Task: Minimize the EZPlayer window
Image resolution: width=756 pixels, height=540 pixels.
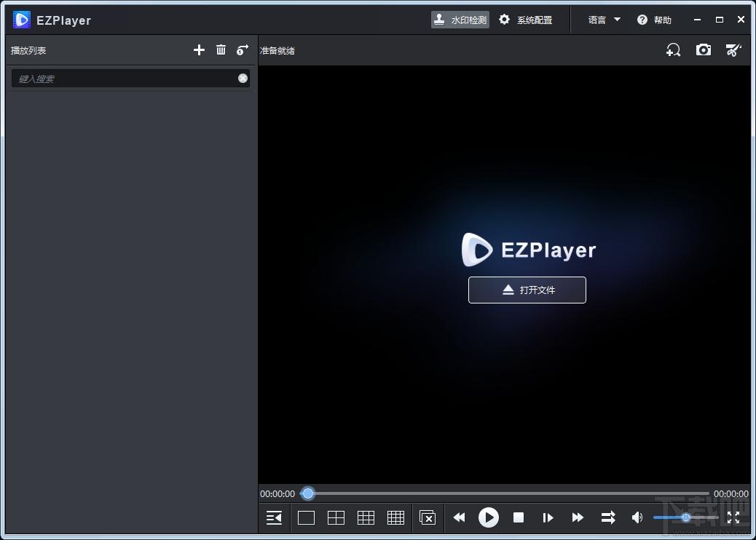Action: tap(697, 20)
